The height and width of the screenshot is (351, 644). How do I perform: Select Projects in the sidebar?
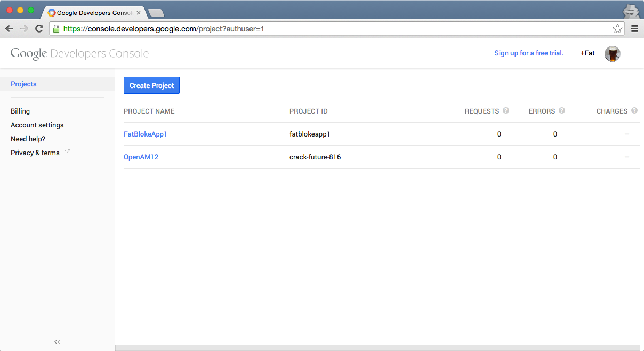pyautogui.click(x=58, y=84)
